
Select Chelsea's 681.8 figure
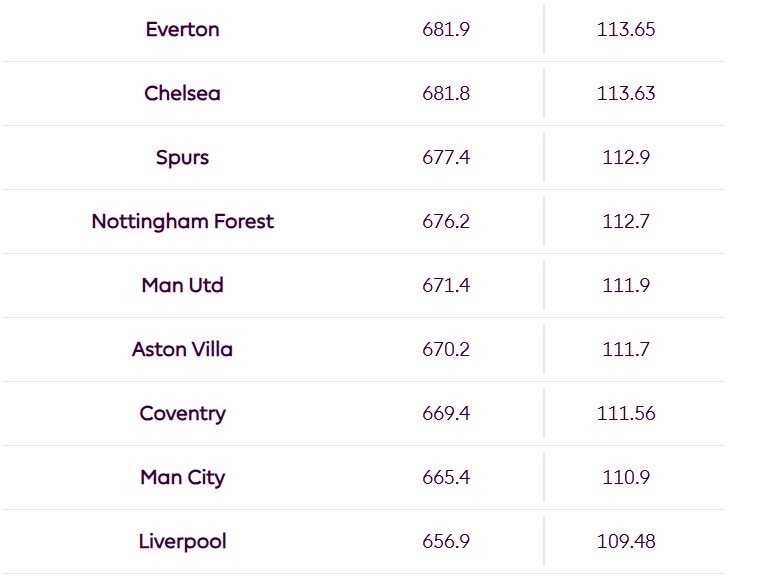tap(446, 93)
